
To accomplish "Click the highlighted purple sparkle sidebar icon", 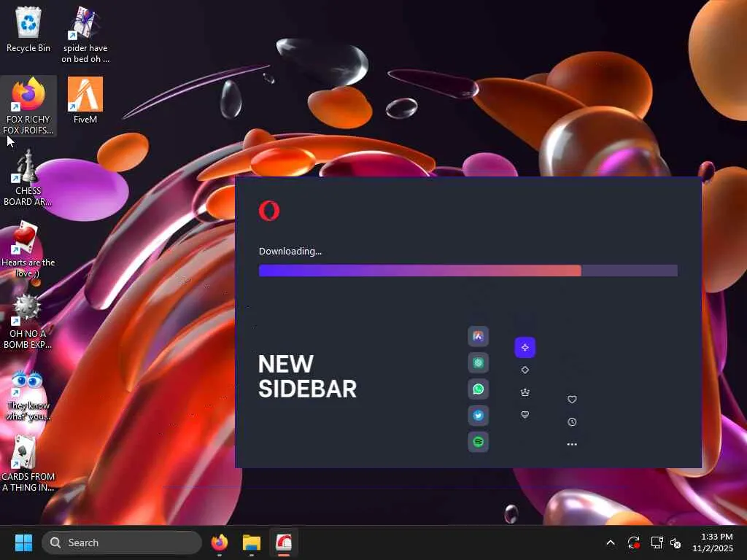I will 525,347.
